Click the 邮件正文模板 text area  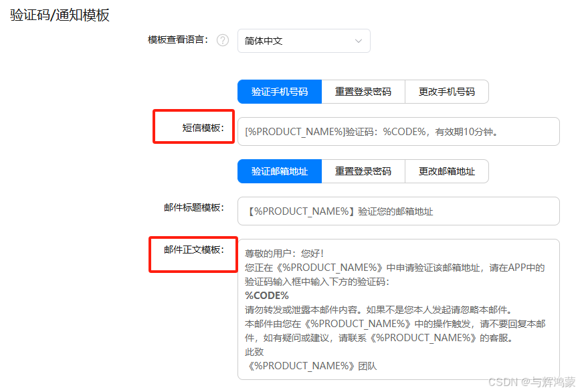pyautogui.click(x=399, y=310)
